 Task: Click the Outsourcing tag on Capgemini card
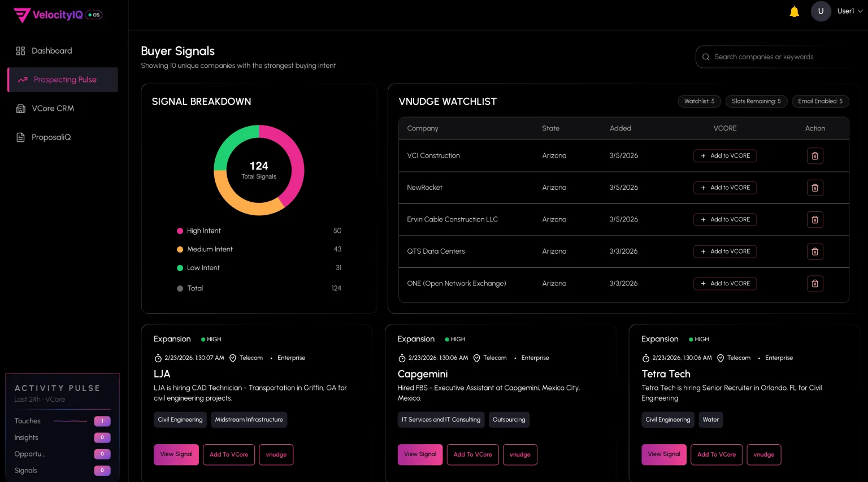(x=509, y=420)
